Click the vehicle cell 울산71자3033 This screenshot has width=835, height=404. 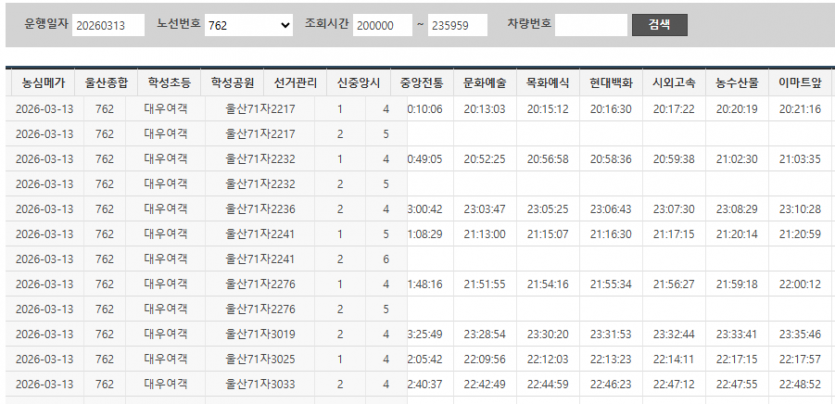click(x=260, y=384)
